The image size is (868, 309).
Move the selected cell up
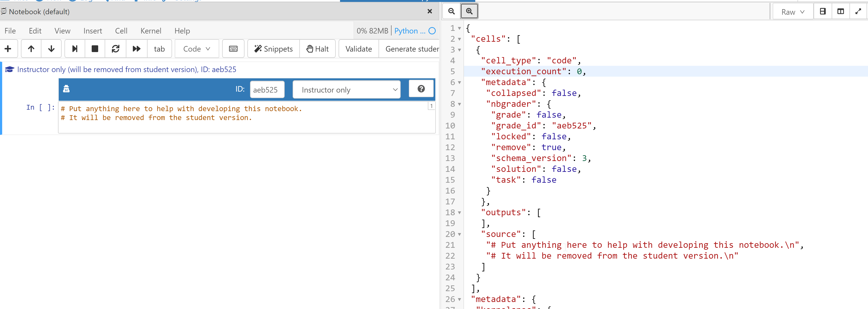(x=31, y=49)
